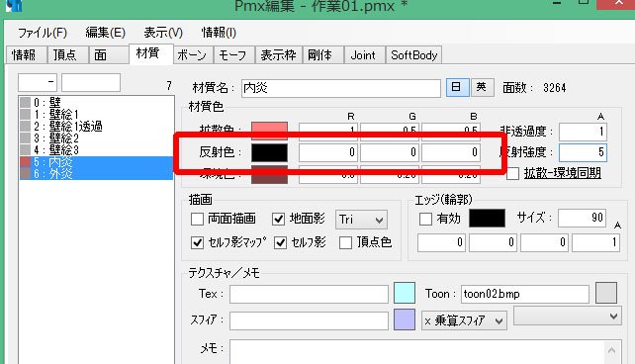Open the 乗算スフィア mode dropdown
Screen dimensions: 635x364
pos(464,320)
